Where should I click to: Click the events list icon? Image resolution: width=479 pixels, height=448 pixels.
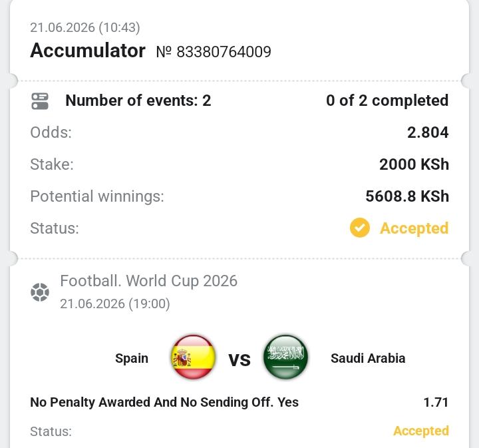point(40,101)
